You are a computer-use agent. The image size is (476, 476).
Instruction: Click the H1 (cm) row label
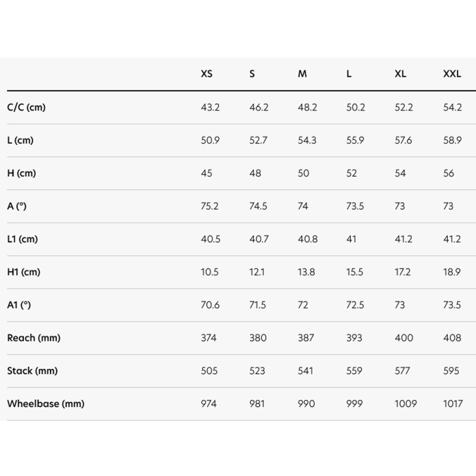[24, 272]
